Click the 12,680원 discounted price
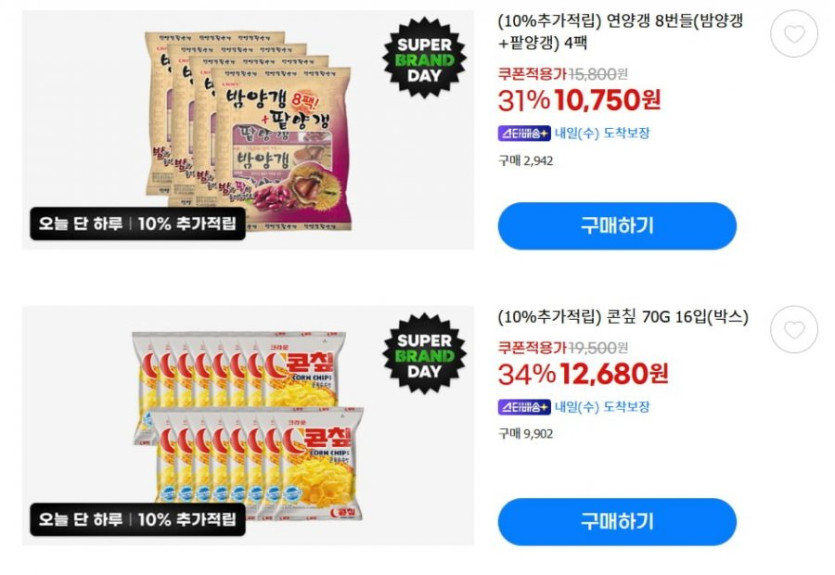The width and height of the screenshot is (835, 575). click(613, 374)
